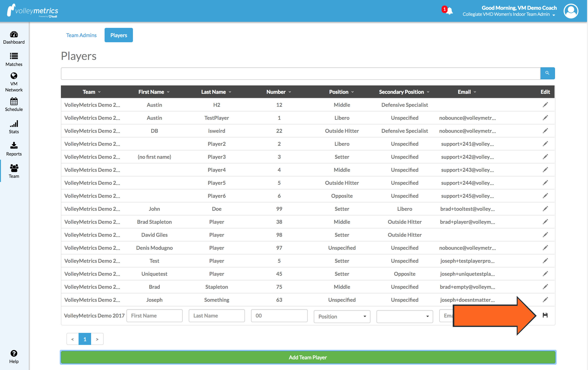The width and height of the screenshot is (588, 370).
Task: Edit DB isweird row with pencil icon
Action: [x=545, y=130]
